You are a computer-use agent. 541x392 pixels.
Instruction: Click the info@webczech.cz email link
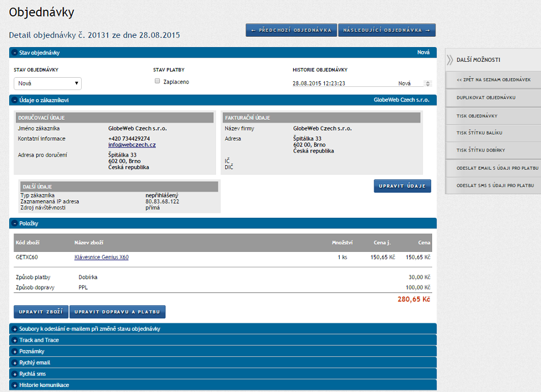[x=132, y=145]
